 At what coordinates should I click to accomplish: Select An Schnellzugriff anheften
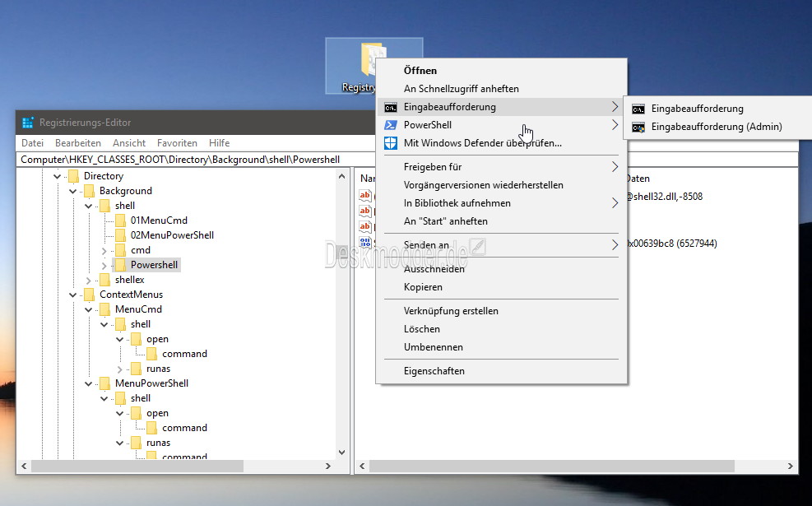click(x=501, y=89)
